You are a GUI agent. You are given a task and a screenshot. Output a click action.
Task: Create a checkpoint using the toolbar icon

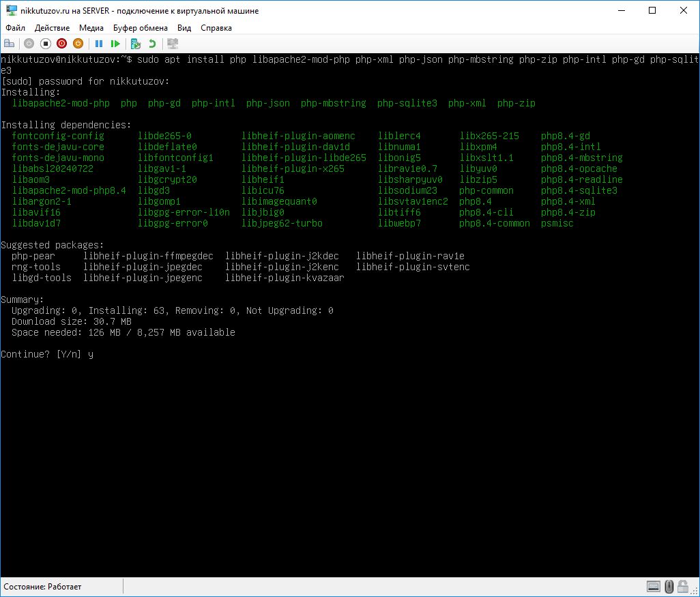click(136, 44)
